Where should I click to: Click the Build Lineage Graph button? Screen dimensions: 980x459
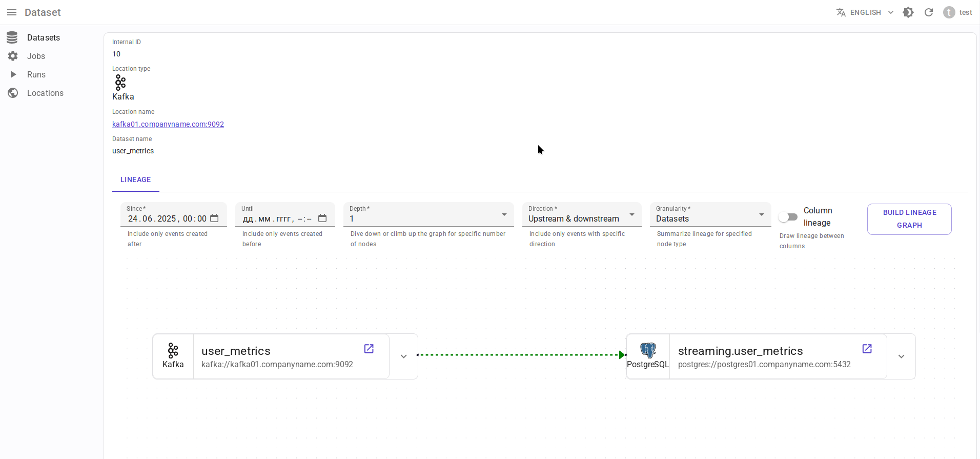click(x=909, y=219)
